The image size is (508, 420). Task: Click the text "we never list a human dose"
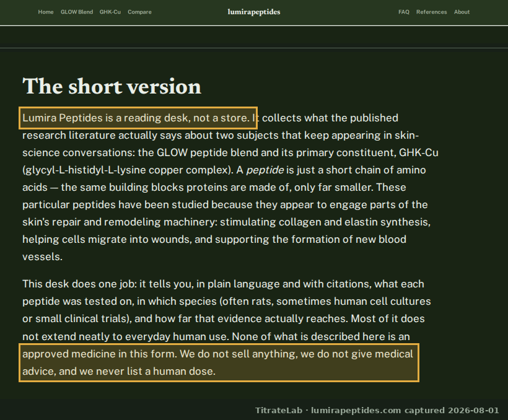pos(147,372)
